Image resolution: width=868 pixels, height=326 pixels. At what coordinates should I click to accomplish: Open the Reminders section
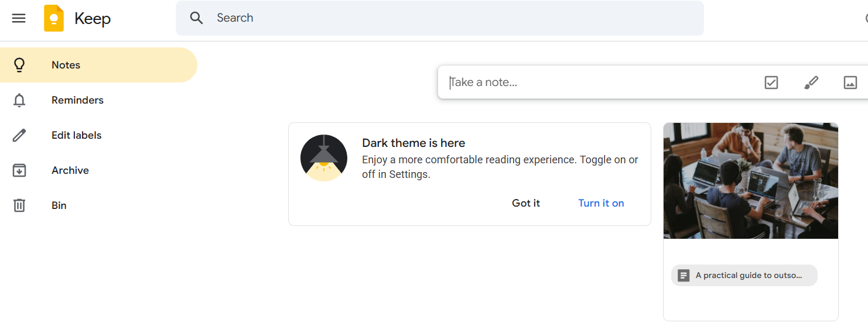77,100
